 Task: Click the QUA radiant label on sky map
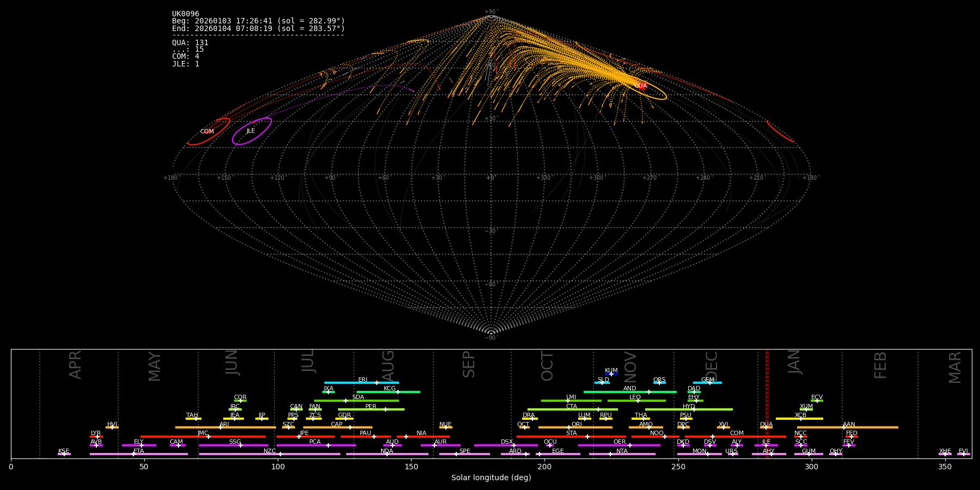tap(640, 86)
